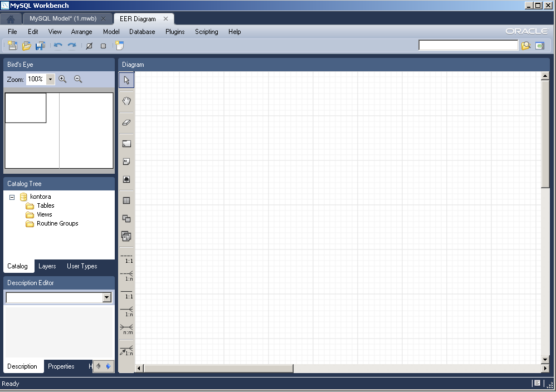Select the Hand pan tool

pyautogui.click(x=126, y=101)
